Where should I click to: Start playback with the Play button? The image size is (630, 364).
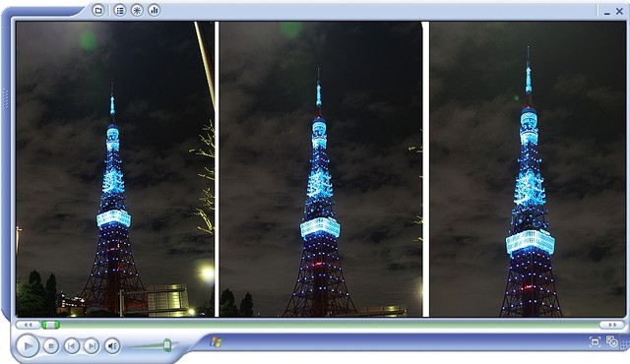pos(28,345)
